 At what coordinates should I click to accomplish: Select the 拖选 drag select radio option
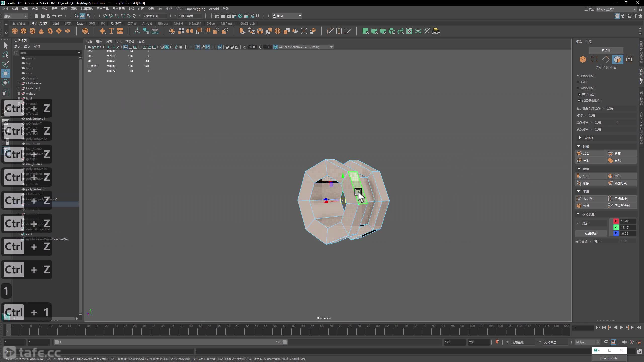pyautogui.click(x=578, y=82)
